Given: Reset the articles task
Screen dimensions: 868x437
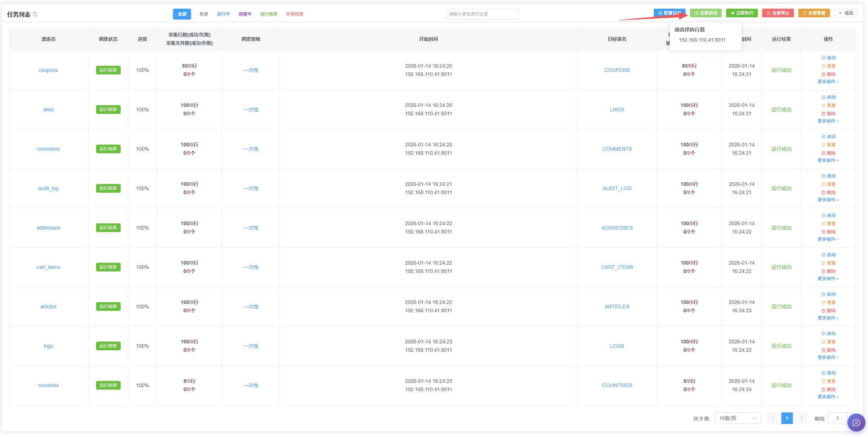Looking at the screenshot, I should 828,303.
